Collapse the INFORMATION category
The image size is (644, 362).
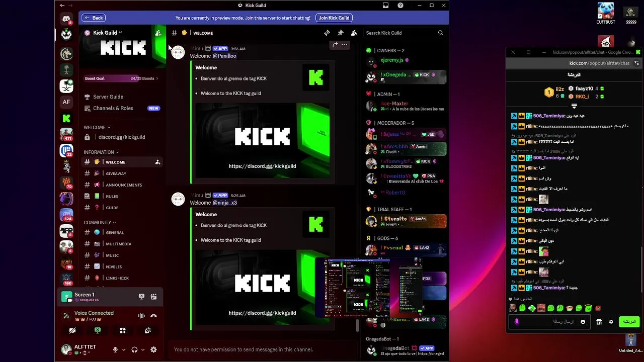click(x=101, y=152)
